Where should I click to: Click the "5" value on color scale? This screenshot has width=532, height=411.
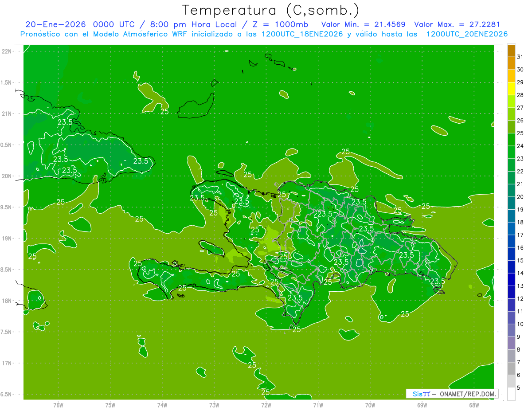pyautogui.click(x=519, y=388)
